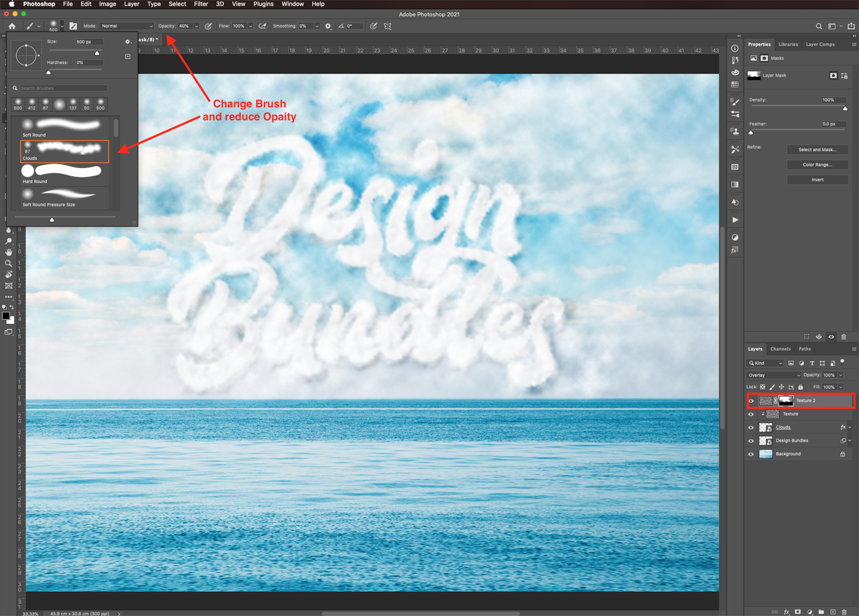859x616 pixels.
Task: Open the Swatches panel icon
Action: tap(735, 85)
